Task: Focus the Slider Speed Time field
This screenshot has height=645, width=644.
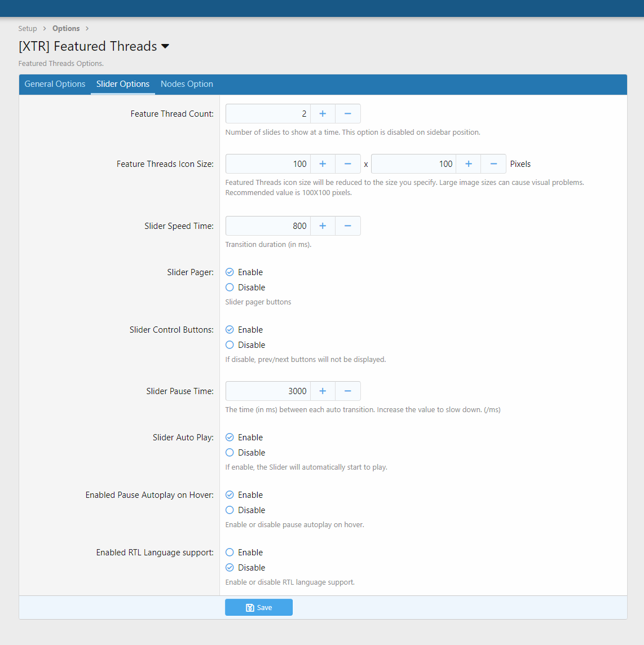Action: [268, 226]
